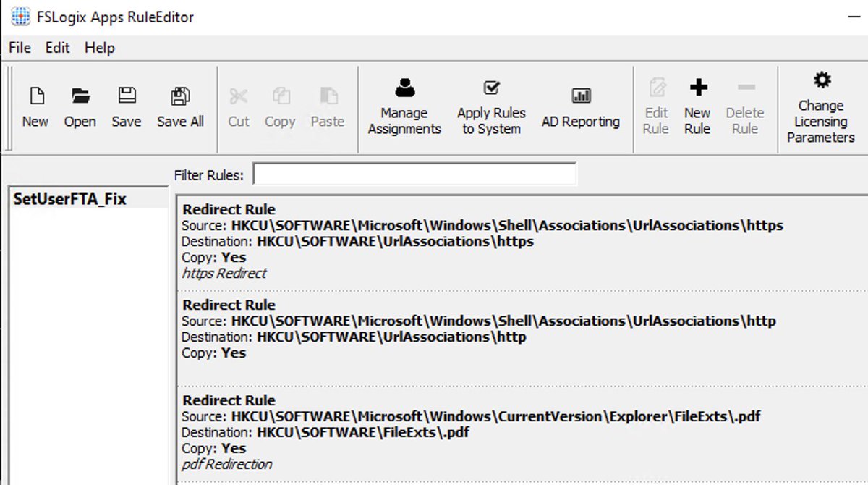
Task: Click the Save All toolbar icon
Action: 180,96
